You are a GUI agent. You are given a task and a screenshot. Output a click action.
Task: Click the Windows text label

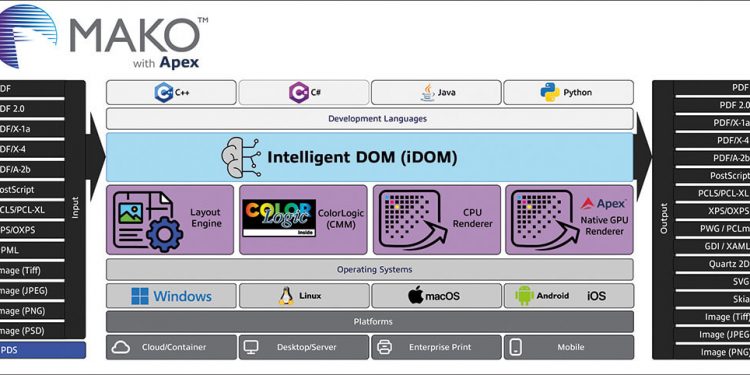(x=183, y=296)
